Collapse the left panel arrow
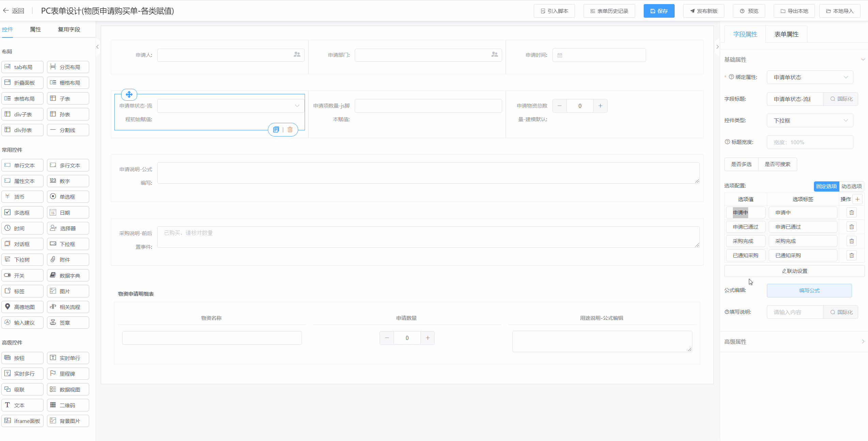 click(97, 47)
